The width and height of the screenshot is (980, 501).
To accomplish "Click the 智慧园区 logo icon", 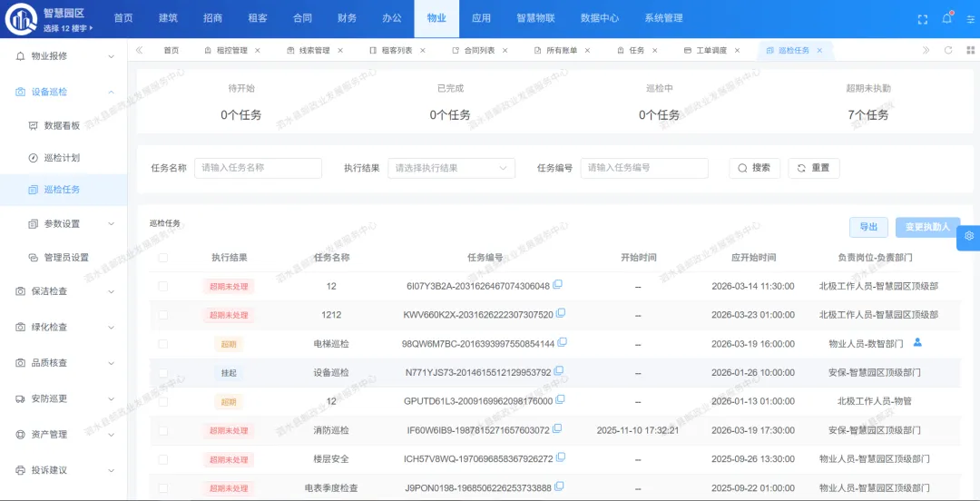I will (x=21, y=19).
